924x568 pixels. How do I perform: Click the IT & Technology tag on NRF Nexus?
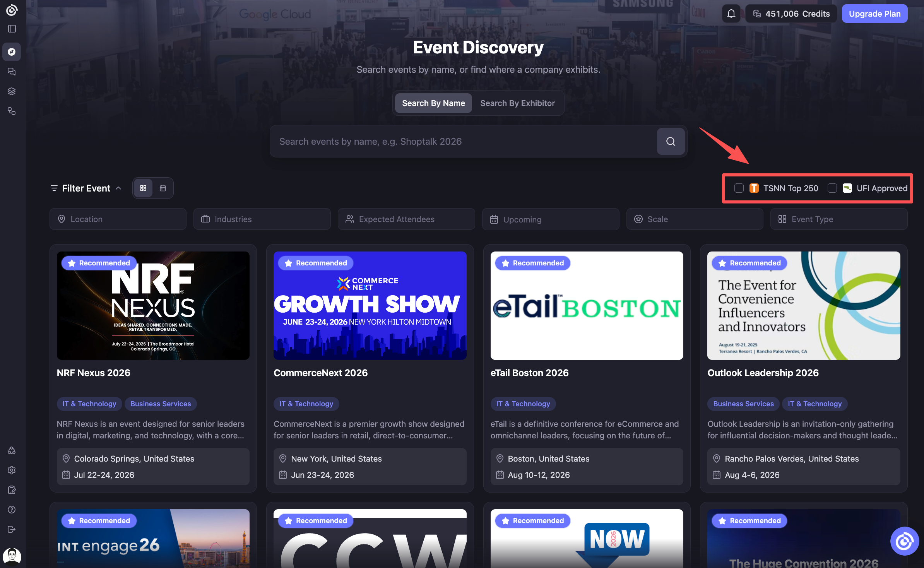click(x=89, y=404)
